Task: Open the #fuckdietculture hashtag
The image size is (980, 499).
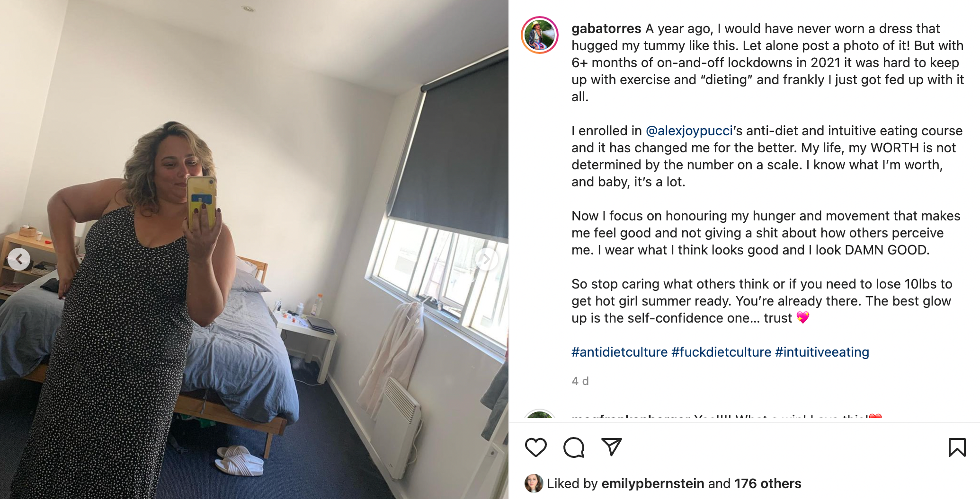Action: coord(721,352)
